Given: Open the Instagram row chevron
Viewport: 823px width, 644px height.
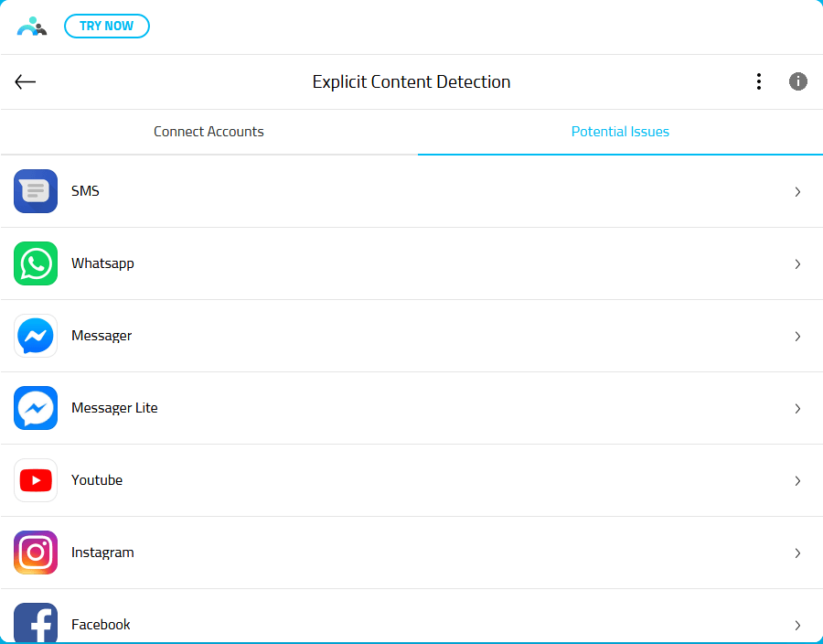Looking at the screenshot, I should [797, 553].
